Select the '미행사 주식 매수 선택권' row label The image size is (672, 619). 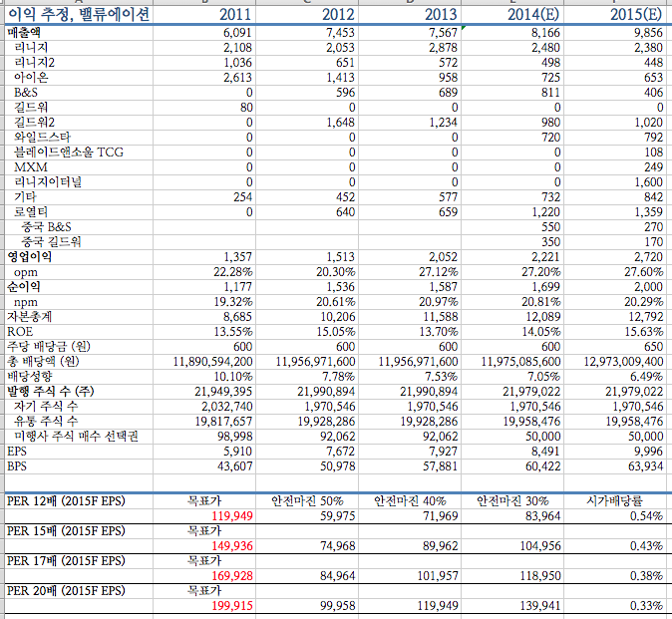[x=77, y=437]
